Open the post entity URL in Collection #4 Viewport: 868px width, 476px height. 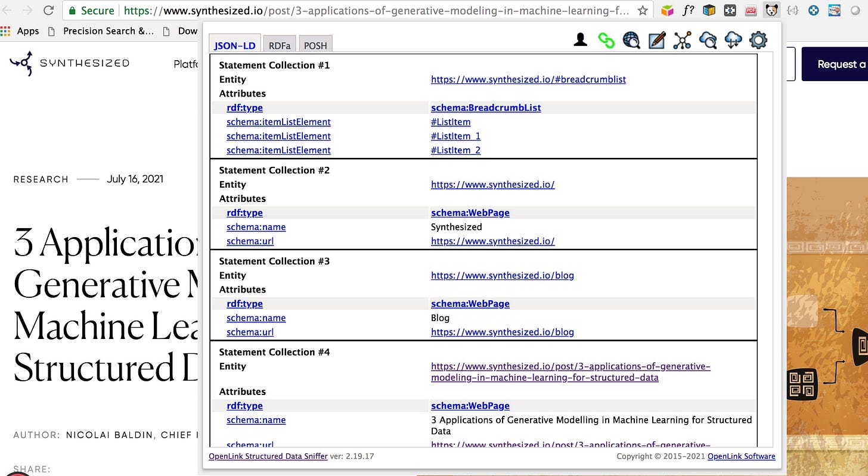pyautogui.click(x=571, y=372)
